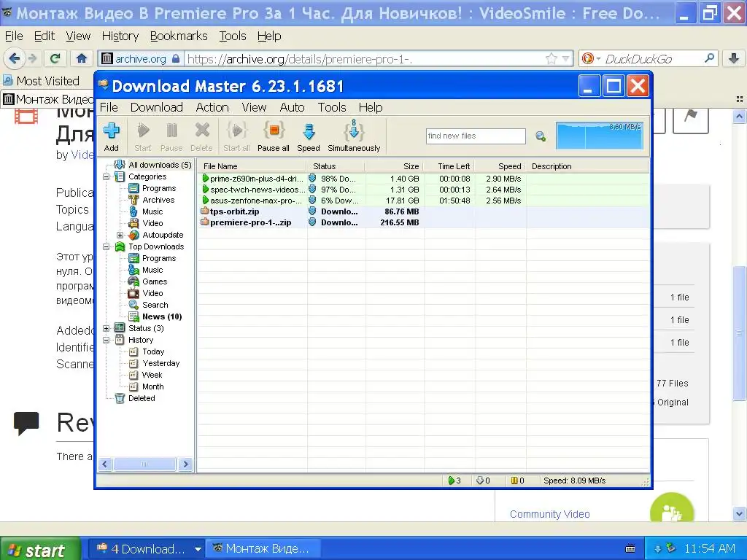The width and height of the screenshot is (747, 560).
Task: Open Firefox Bookmarks menu
Action: point(179,36)
